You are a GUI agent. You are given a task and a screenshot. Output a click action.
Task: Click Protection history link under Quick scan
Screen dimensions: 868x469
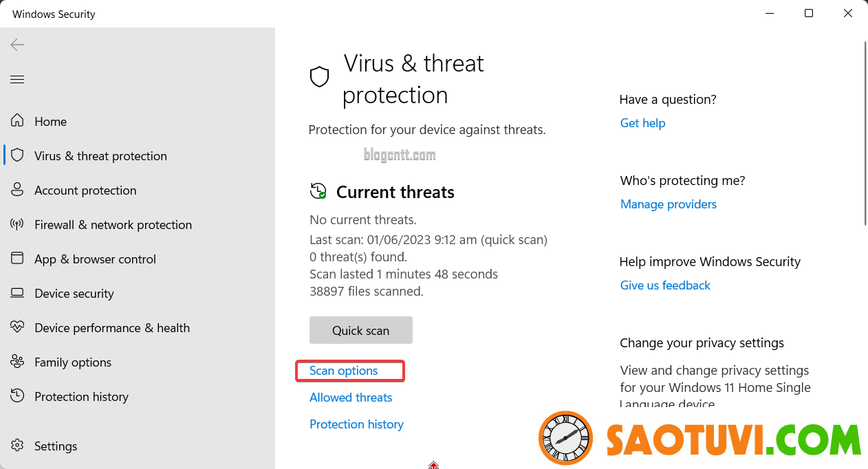356,424
